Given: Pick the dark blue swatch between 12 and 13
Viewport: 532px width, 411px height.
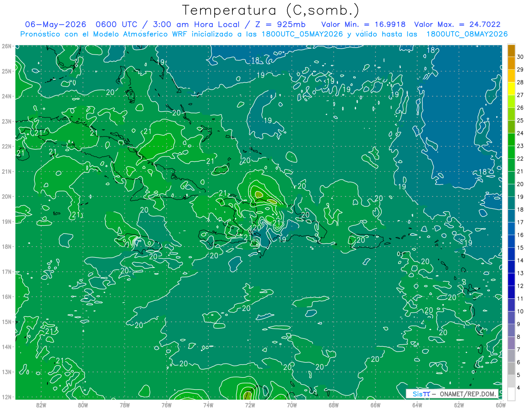Looking at the screenshot, I should point(511,279).
